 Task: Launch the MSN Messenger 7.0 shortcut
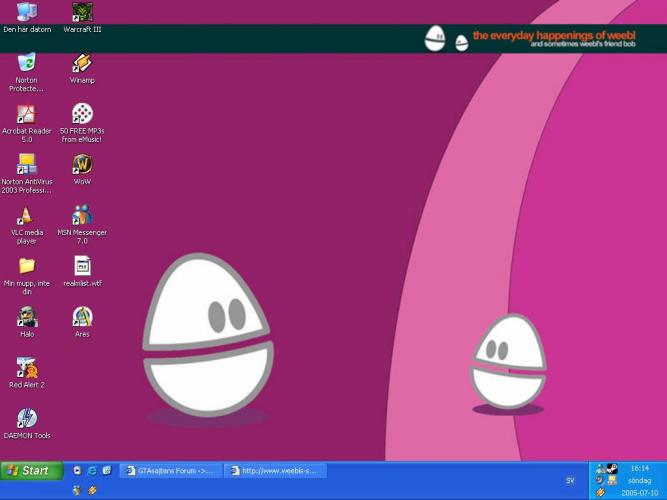pos(82,215)
